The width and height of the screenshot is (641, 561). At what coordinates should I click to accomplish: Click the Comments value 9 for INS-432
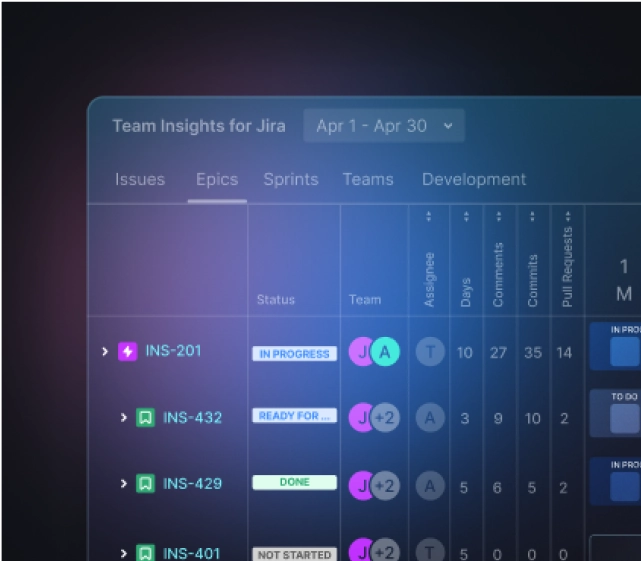[x=498, y=418]
